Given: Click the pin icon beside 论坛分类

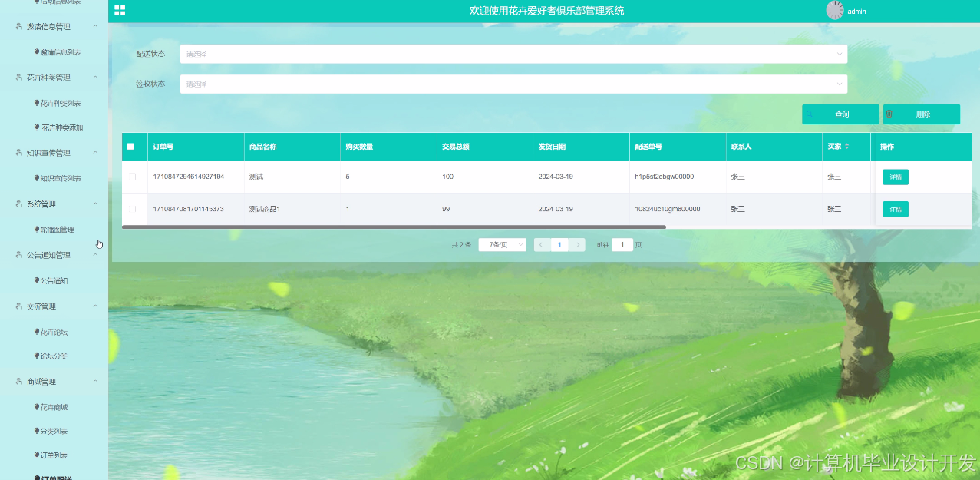Looking at the screenshot, I should [37, 356].
